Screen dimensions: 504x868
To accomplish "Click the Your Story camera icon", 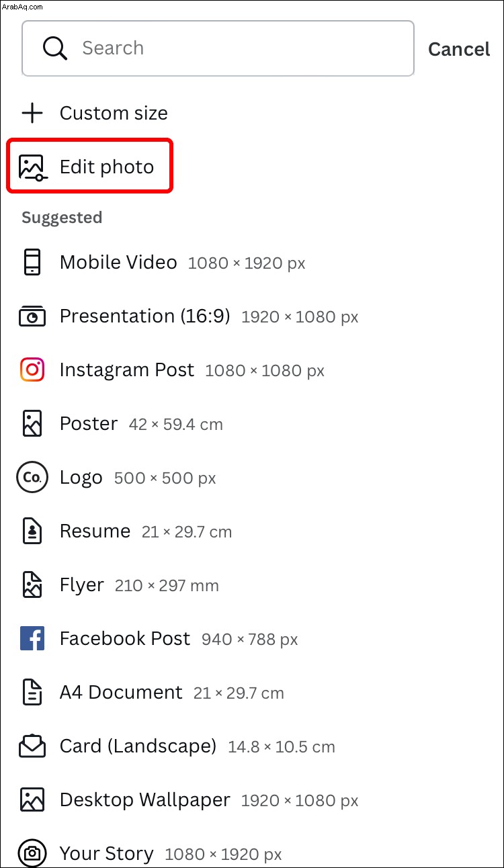I will (32, 853).
